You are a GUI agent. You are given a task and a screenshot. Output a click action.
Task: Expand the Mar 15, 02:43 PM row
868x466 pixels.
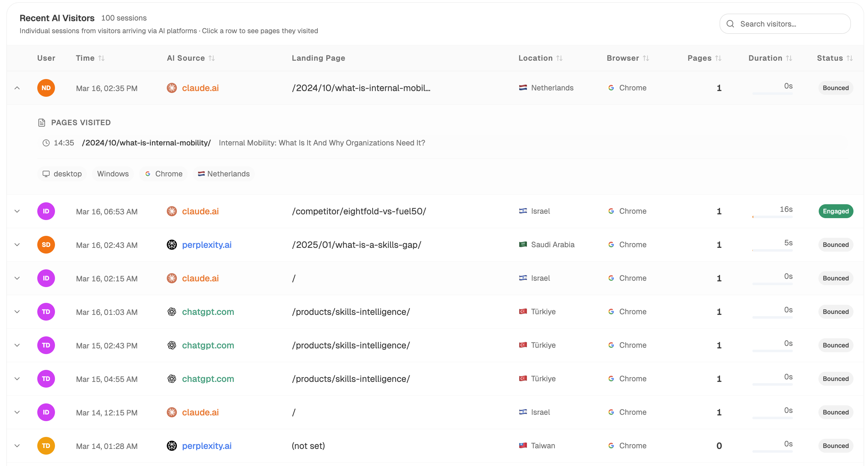(x=17, y=345)
